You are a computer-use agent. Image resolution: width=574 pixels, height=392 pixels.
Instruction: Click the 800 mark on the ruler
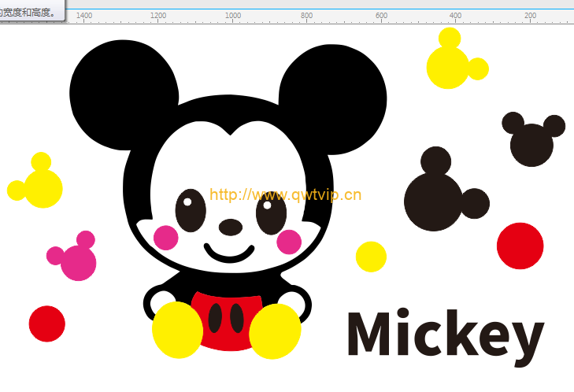point(307,16)
